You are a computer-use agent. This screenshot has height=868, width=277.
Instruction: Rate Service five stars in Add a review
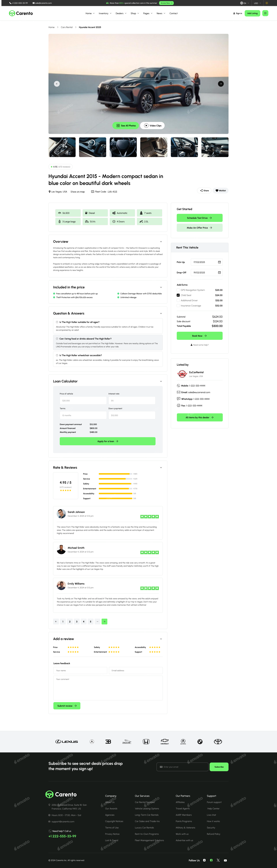[78, 652]
